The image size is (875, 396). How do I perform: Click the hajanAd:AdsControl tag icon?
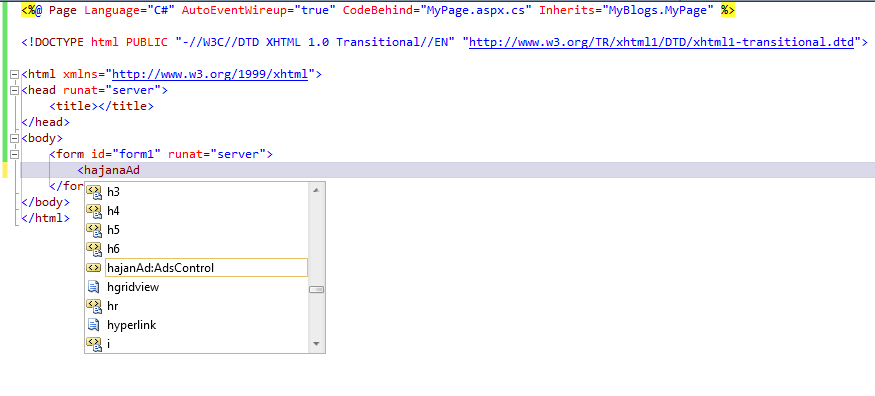tap(93, 268)
